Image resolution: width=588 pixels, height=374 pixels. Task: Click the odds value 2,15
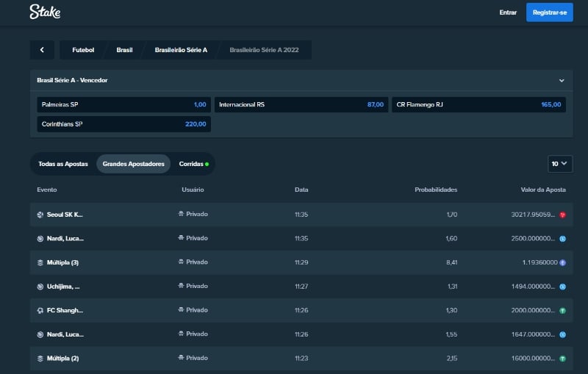click(x=452, y=359)
